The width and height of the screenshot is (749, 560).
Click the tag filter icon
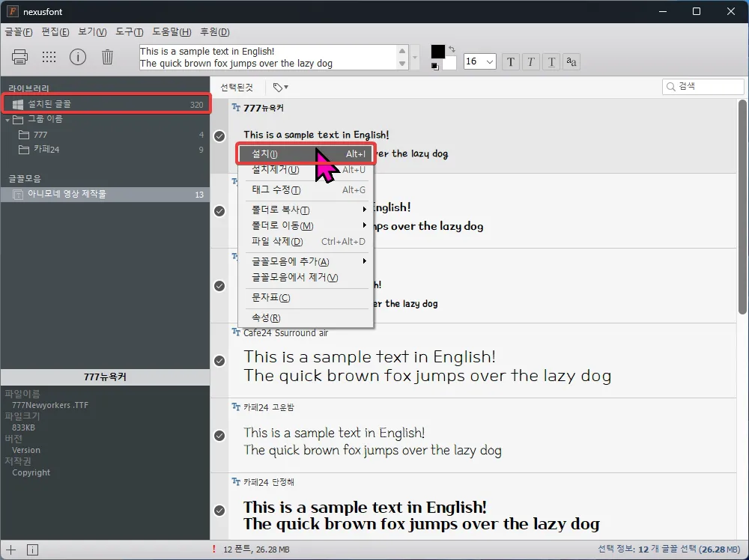point(278,88)
